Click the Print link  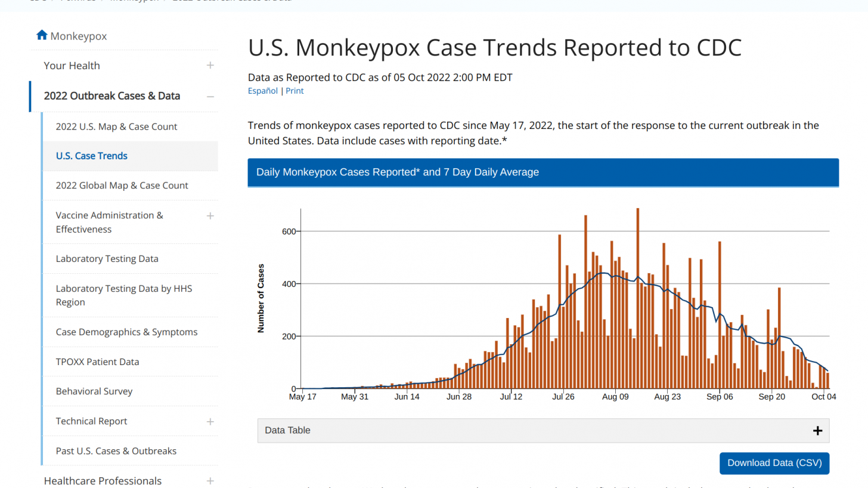coord(294,91)
